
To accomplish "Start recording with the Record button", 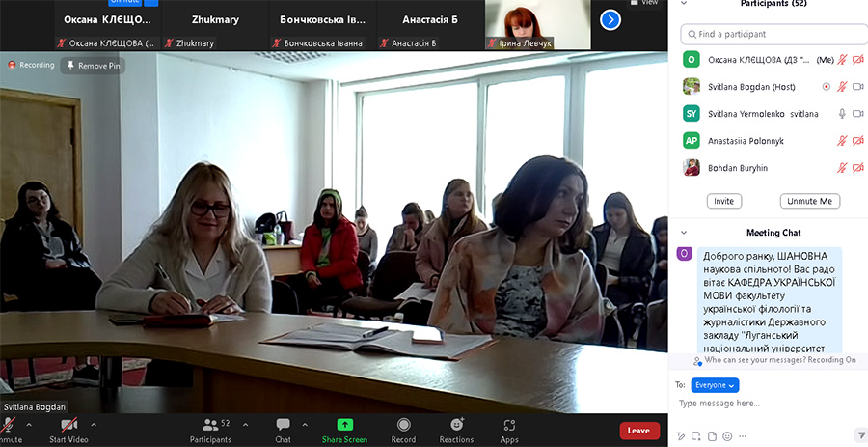I will [403, 431].
